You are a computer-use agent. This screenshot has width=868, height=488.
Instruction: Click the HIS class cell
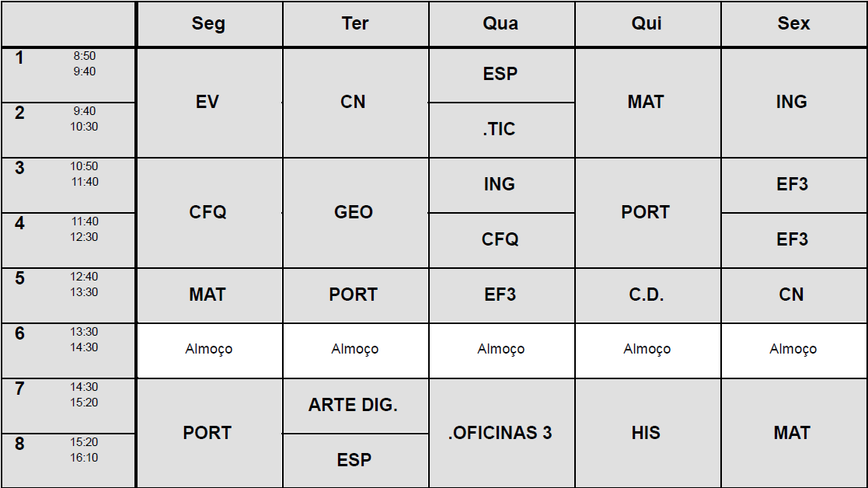(x=646, y=433)
